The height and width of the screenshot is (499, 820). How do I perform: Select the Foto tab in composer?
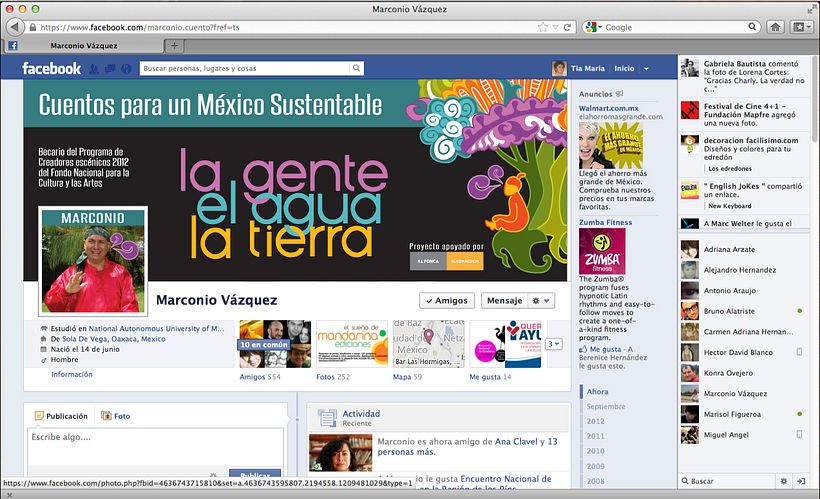pyautogui.click(x=116, y=416)
